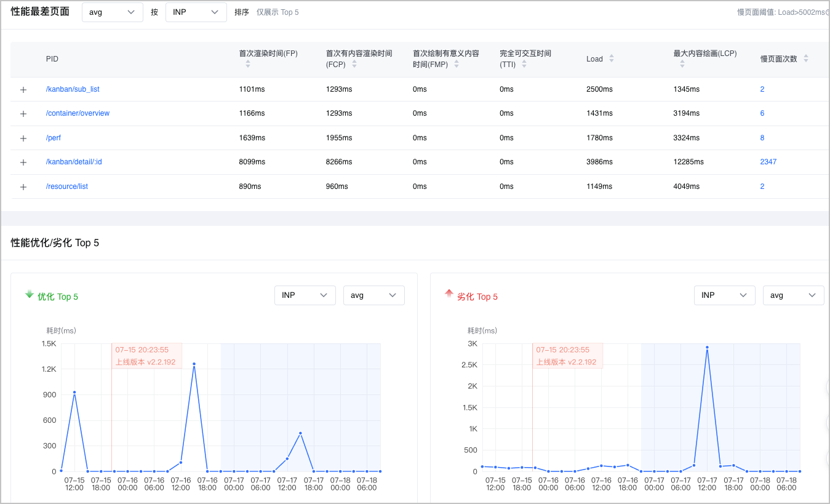Click the 1.2K peak point in 优化 chart
This screenshot has width=830, height=504.
(194, 364)
